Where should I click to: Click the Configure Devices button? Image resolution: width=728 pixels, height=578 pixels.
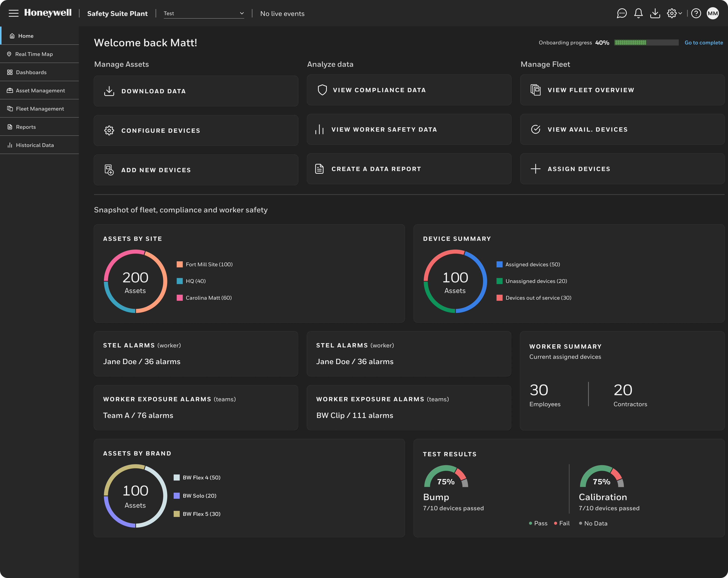point(196,130)
